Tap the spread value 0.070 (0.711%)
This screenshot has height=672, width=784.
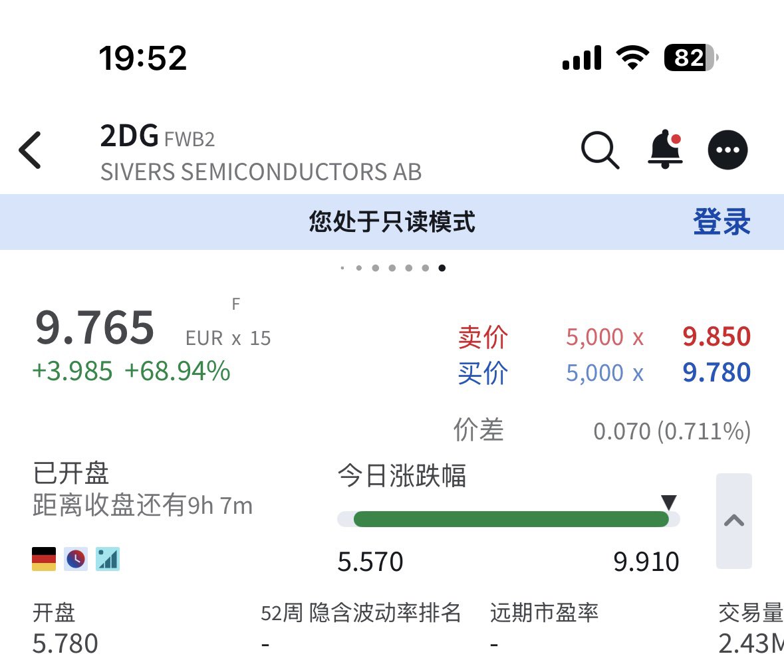(672, 431)
